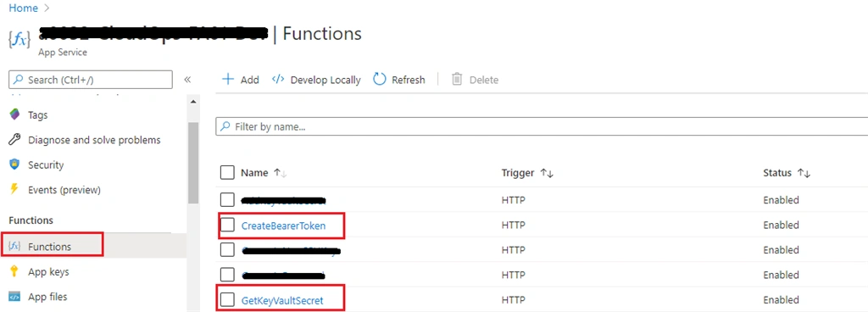
Task: Click the App Service subtitle text
Action: click(x=63, y=53)
